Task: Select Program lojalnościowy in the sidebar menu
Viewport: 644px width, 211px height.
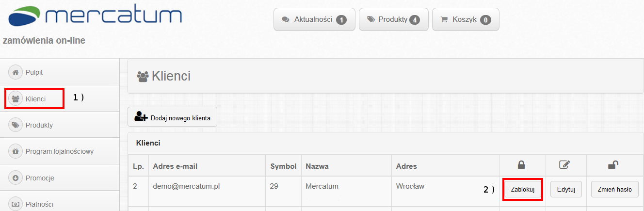Action: tap(60, 151)
